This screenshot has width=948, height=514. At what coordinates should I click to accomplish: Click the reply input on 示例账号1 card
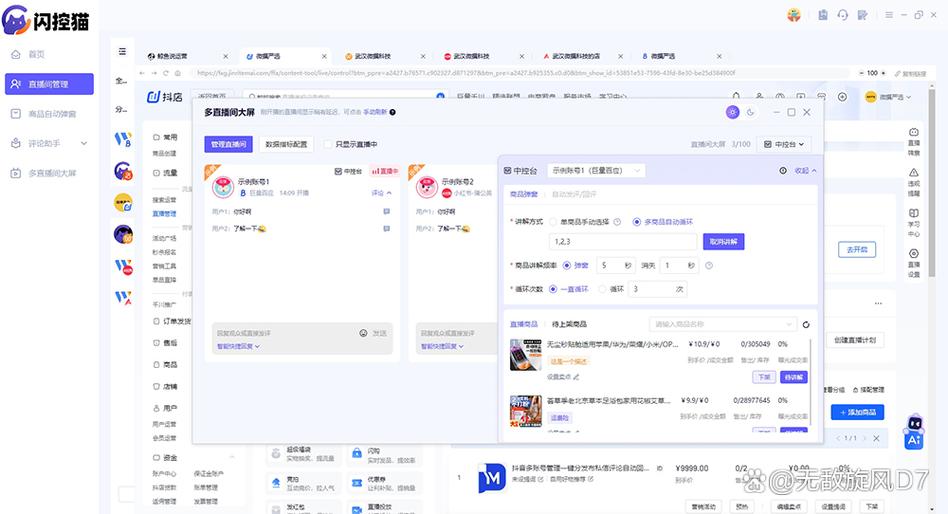(284, 333)
